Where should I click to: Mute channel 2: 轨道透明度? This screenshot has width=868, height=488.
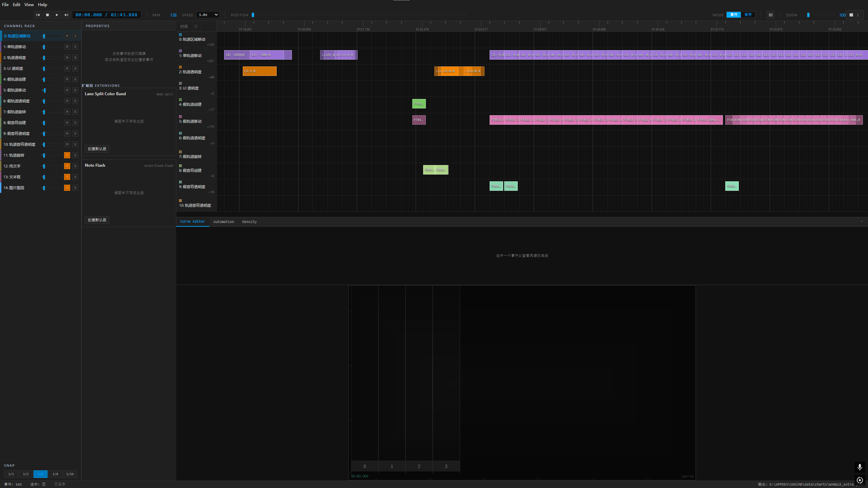point(67,58)
